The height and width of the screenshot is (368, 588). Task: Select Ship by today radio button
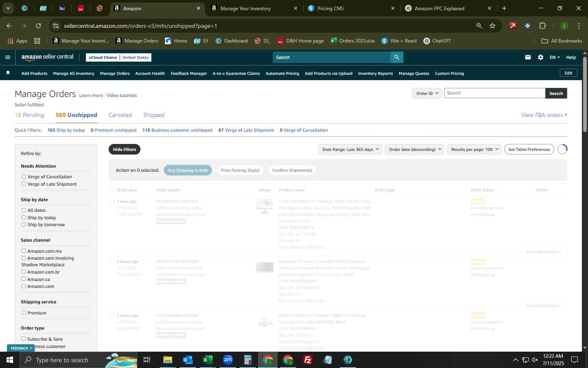24,217
